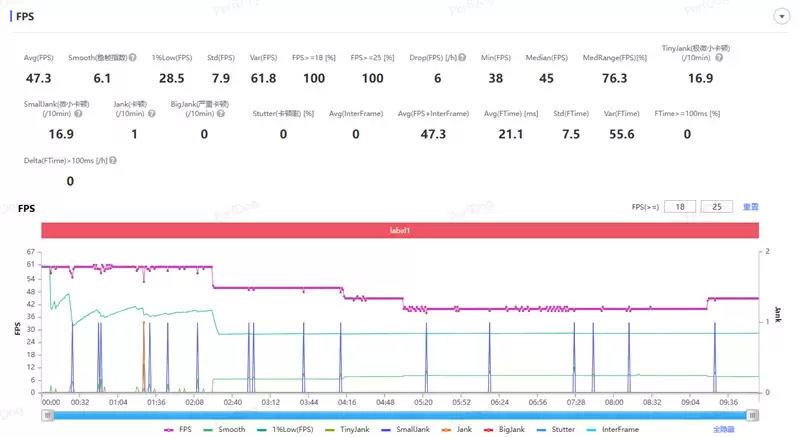This screenshot has height=437, width=800.
Task: Click the left handle of time range slider
Action: 46,414
